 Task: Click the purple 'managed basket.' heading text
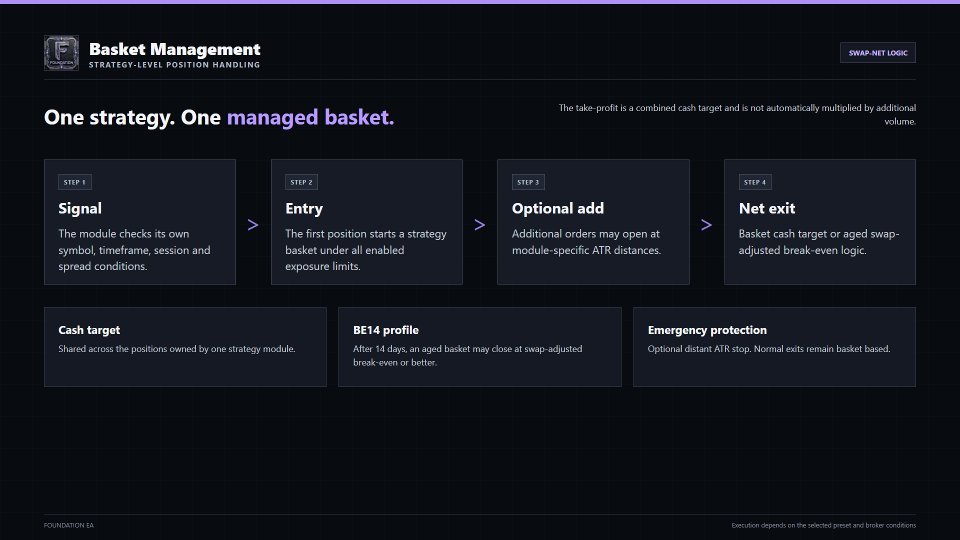tap(310, 117)
